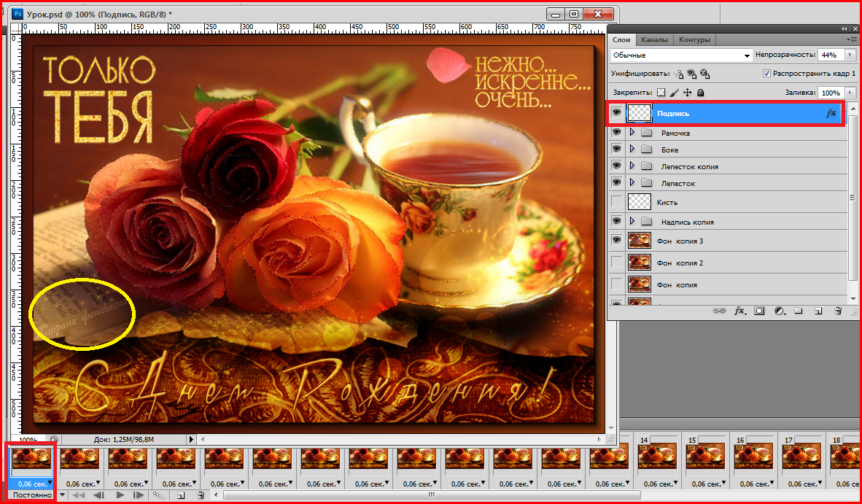This screenshot has height=504, width=862.
Task: Open the Layers panel options menu
Action: 852,39
